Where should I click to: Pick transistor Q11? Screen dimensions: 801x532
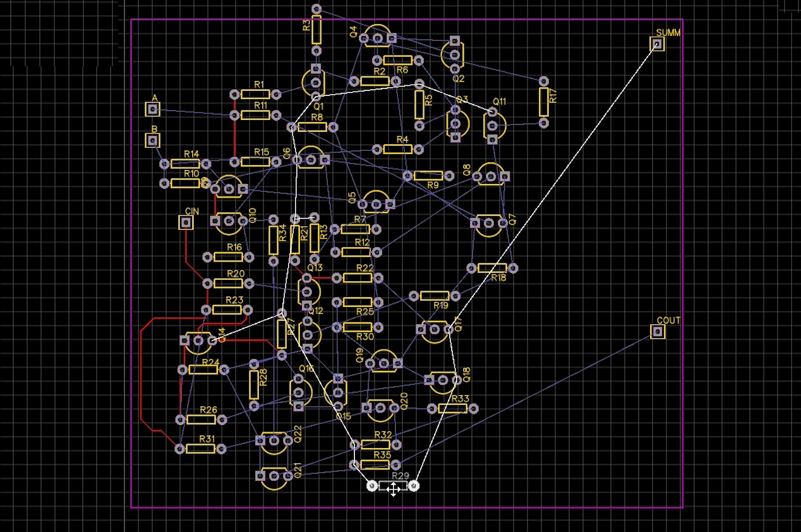494,124
